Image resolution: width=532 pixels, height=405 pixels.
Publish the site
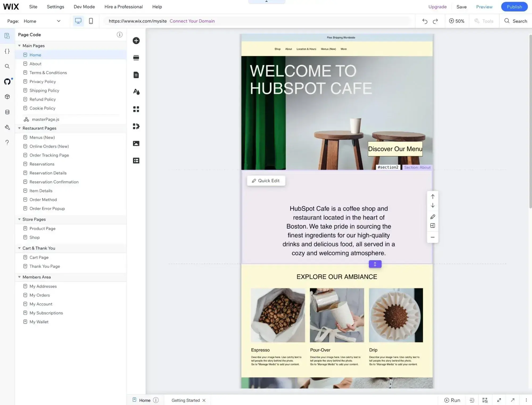[514, 7]
